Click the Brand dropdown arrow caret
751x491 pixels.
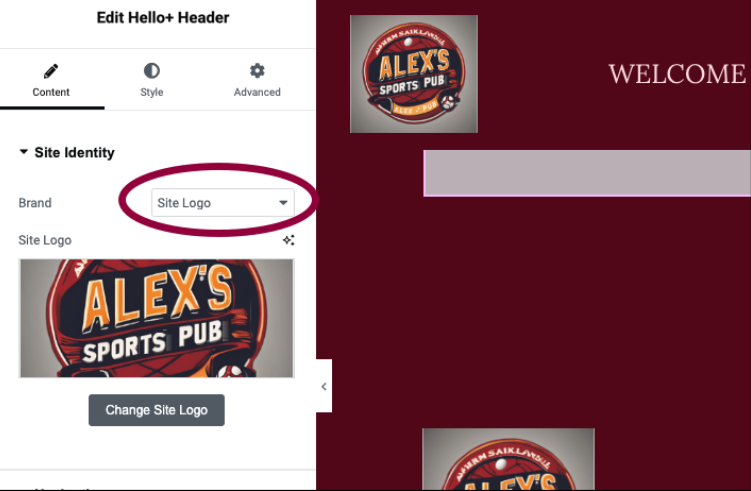coord(283,203)
